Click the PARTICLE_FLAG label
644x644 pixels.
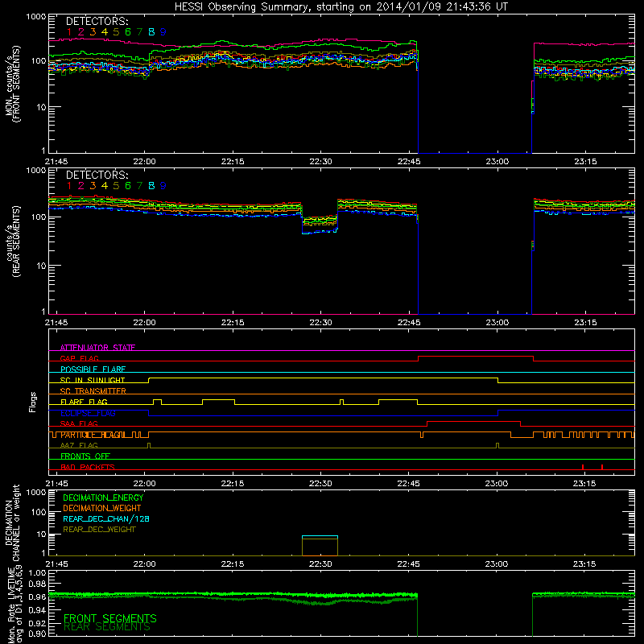(x=93, y=435)
